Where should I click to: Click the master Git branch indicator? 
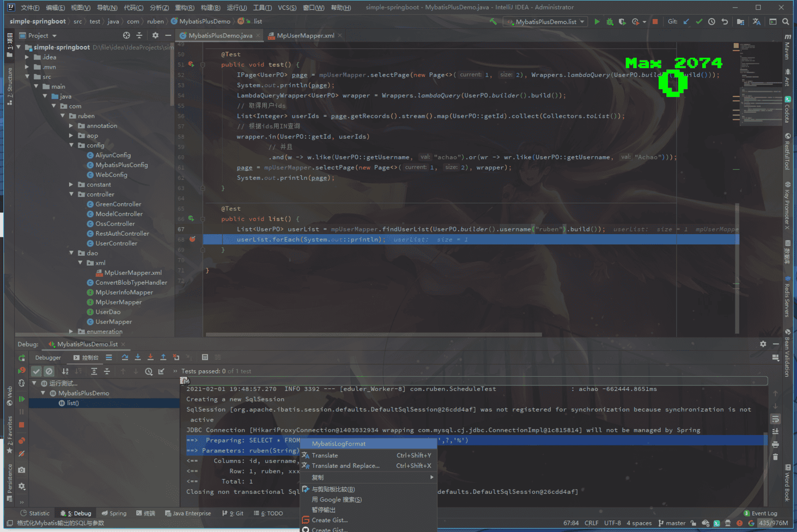[672, 523]
